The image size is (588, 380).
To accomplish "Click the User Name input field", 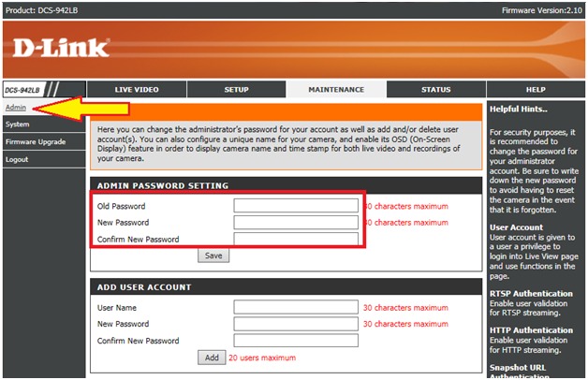I will [296, 307].
